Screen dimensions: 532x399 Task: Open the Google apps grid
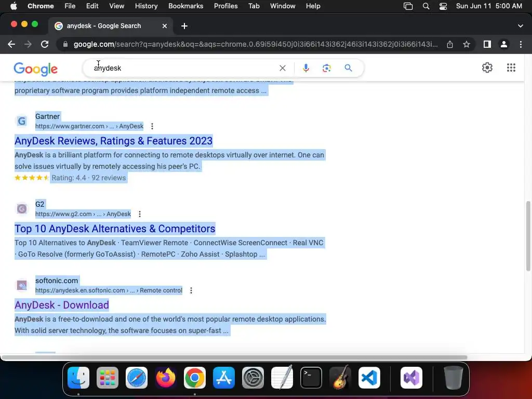pyautogui.click(x=511, y=68)
